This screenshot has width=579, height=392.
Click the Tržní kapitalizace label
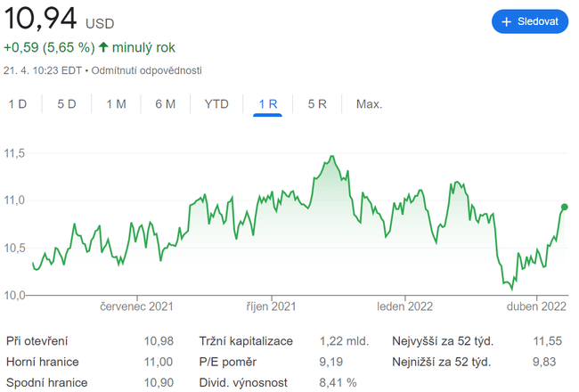[x=245, y=341]
